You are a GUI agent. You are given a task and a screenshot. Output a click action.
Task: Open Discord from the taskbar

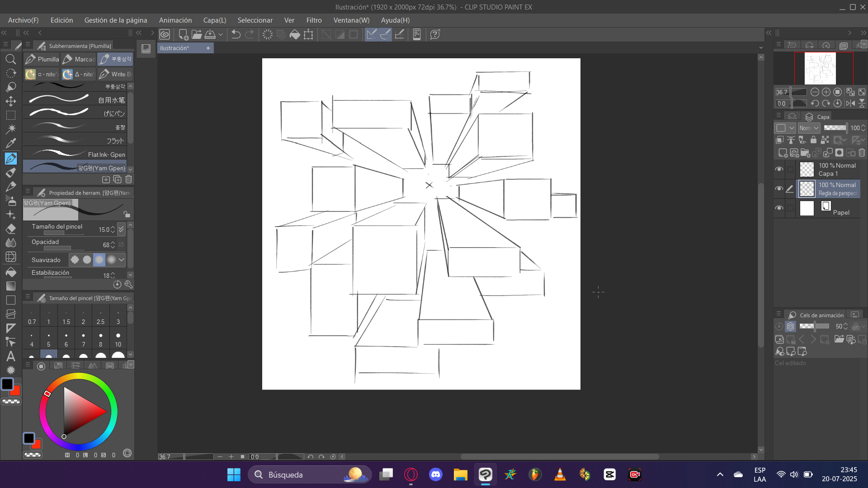click(x=435, y=474)
